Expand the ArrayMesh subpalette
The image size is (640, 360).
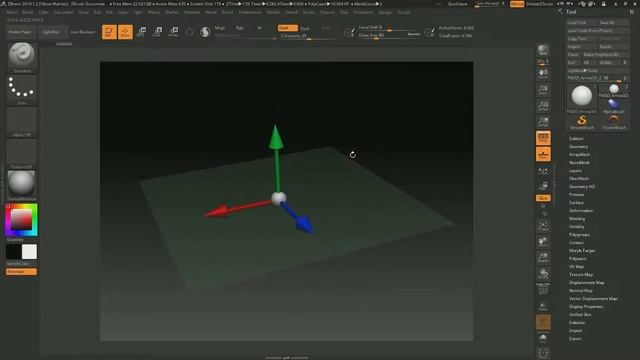click(x=579, y=155)
